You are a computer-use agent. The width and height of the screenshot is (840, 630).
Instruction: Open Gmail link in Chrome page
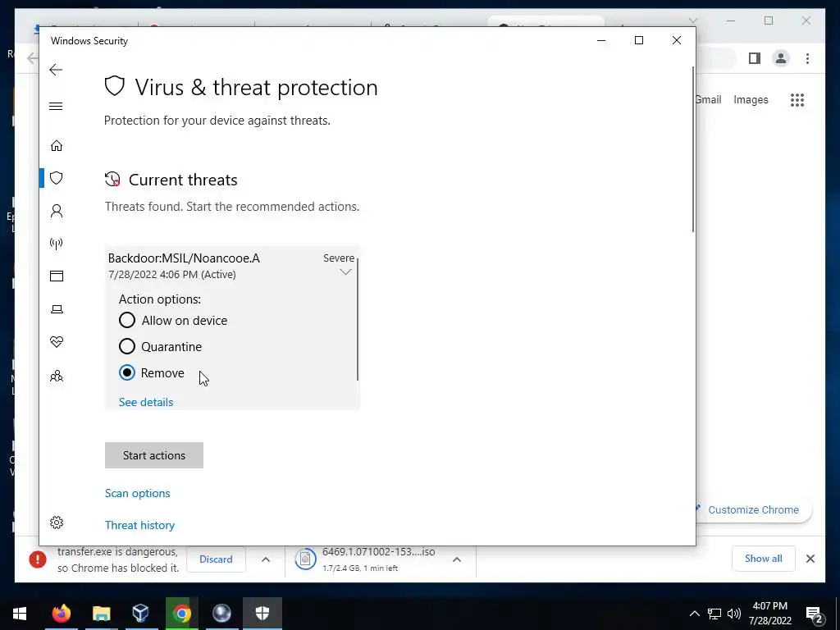[708, 99]
